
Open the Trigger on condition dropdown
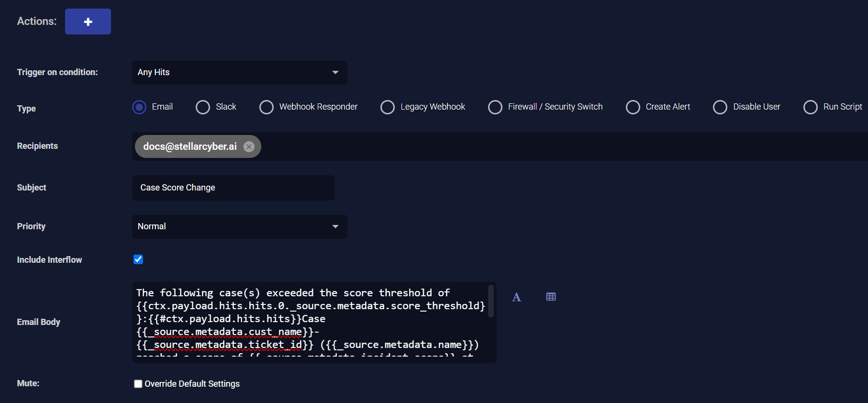point(239,72)
